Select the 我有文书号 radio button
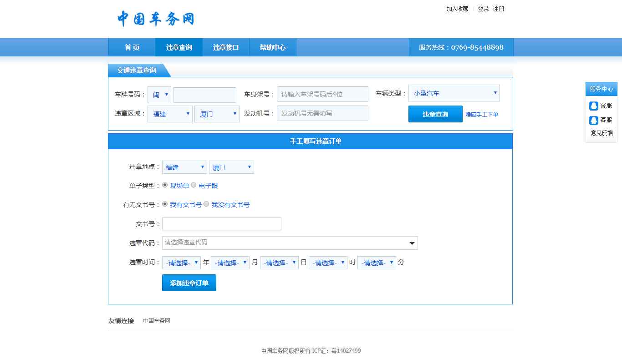This screenshot has width=622, height=364. (165, 204)
